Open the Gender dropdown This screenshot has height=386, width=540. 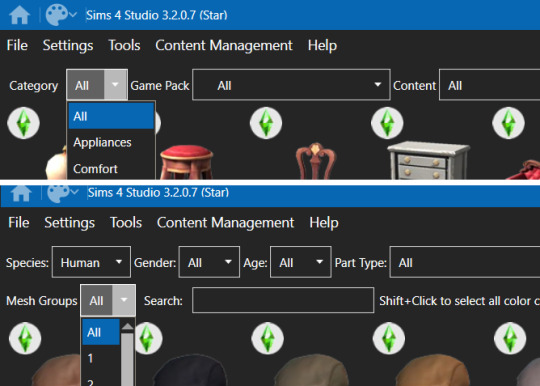pos(209,262)
